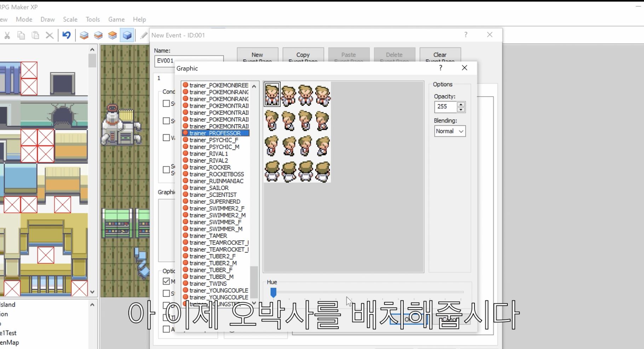Screen dimensions: 644x349
Task: Select the Pencil draw tool
Action: coord(144,35)
